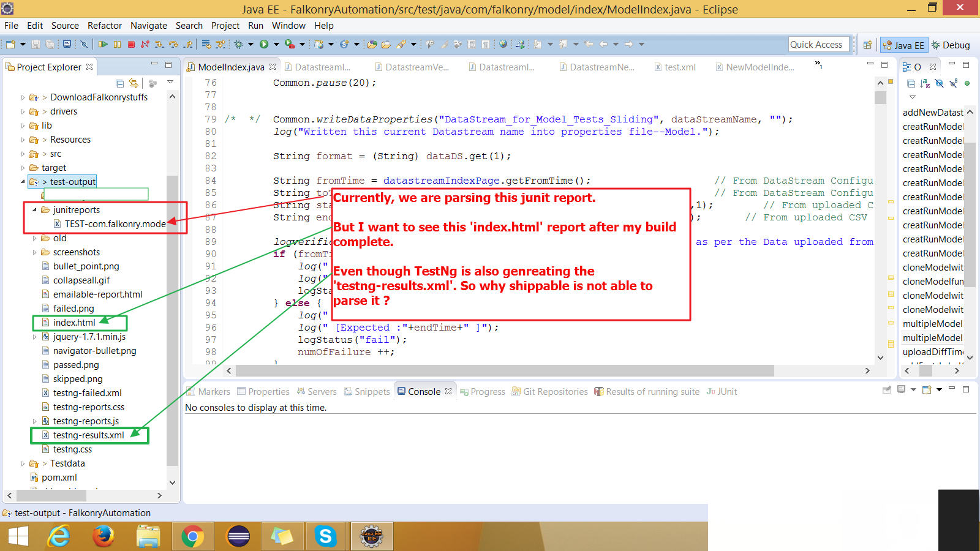Screen dimensions: 980x551
Task: Click the Open Web Browser globe icon
Action: (x=503, y=44)
